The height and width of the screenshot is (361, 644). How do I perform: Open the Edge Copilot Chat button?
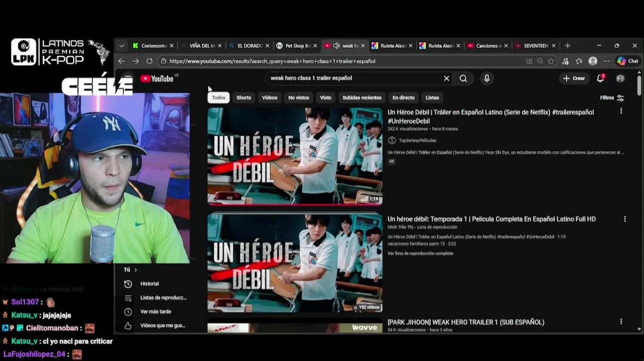coord(627,61)
